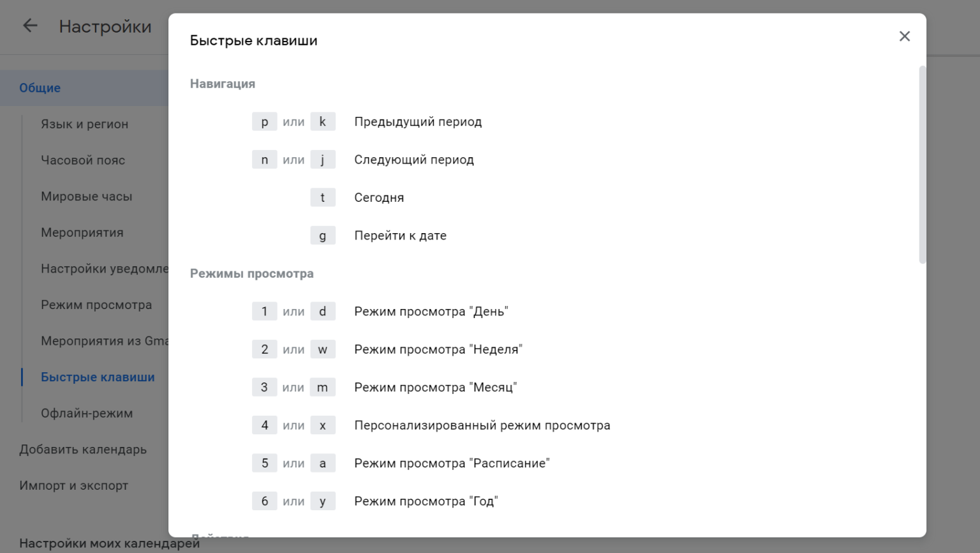Image resolution: width=980 pixels, height=553 pixels.
Task: Expand Добавить календарь section
Action: coord(83,450)
